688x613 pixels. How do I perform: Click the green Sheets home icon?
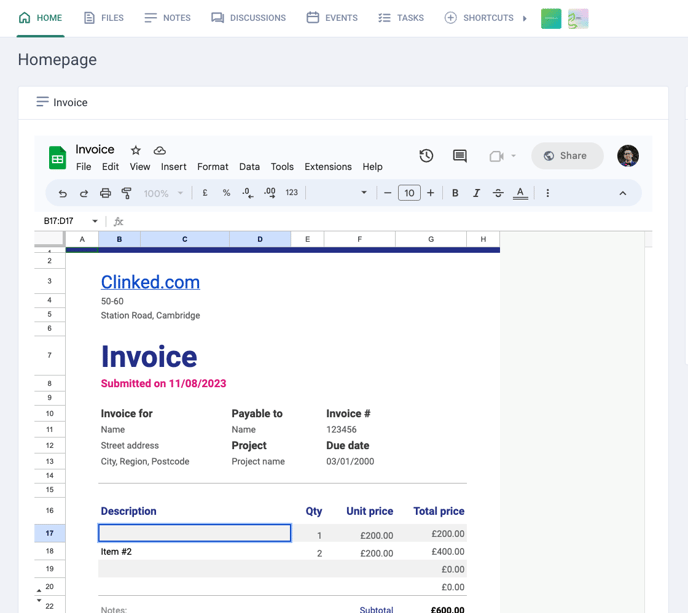(57, 158)
